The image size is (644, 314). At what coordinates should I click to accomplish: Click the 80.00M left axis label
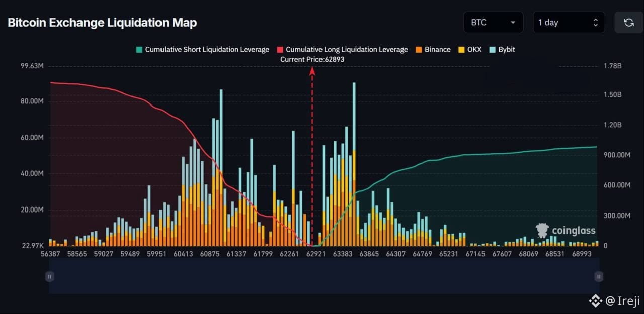pyautogui.click(x=33, y=101)
